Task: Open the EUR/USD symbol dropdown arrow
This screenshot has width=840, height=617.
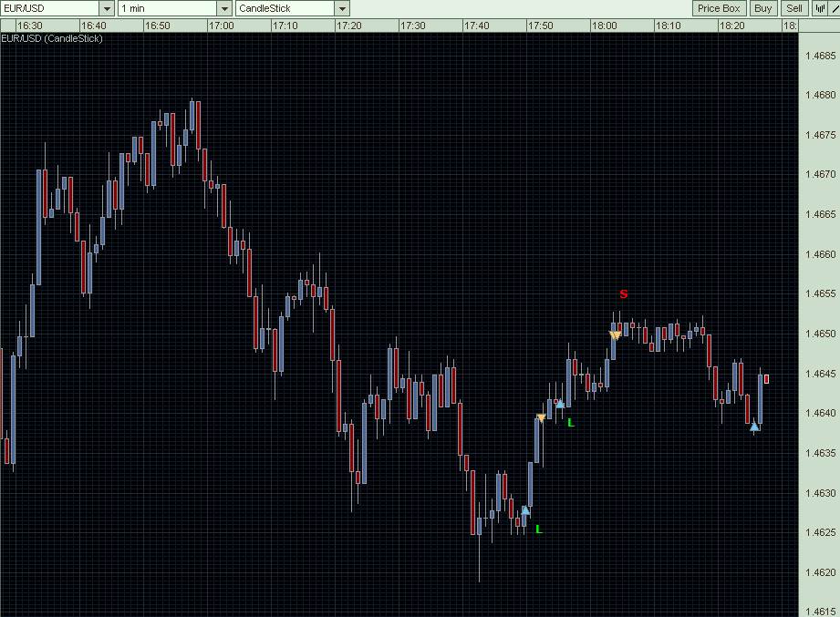Action: coord(107,8)
